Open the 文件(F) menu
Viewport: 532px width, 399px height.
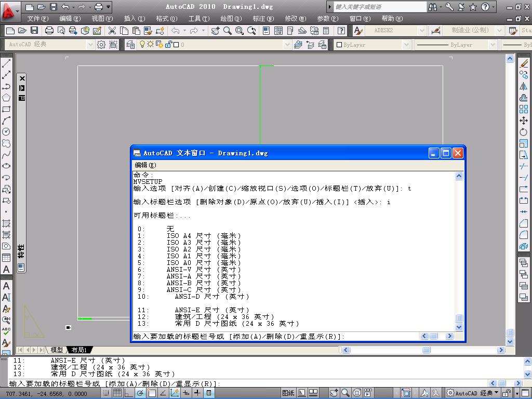[x=37, y=19]
